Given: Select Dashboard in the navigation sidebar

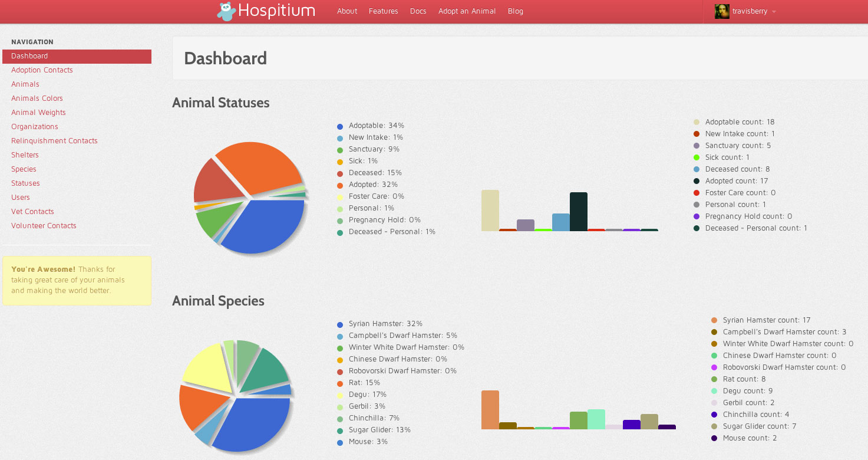Looking at the screenshot, I should click(x=77, y=56).
